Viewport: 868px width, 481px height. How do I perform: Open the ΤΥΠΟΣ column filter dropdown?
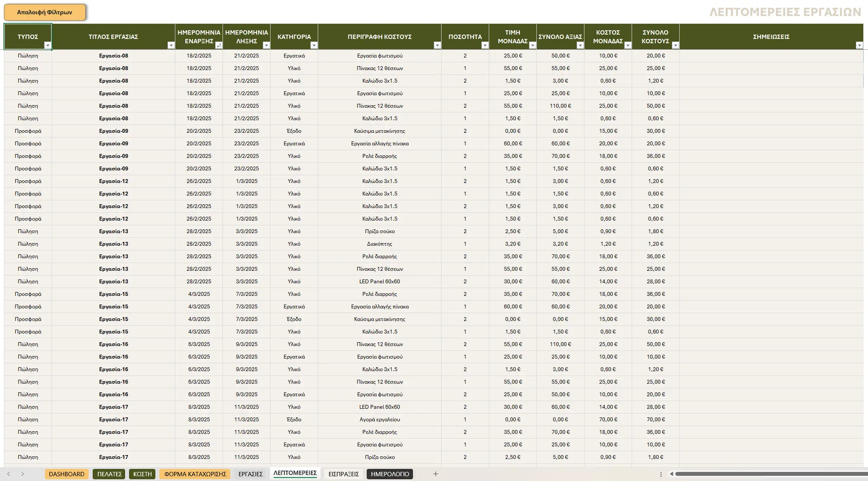tap(48, 45)
